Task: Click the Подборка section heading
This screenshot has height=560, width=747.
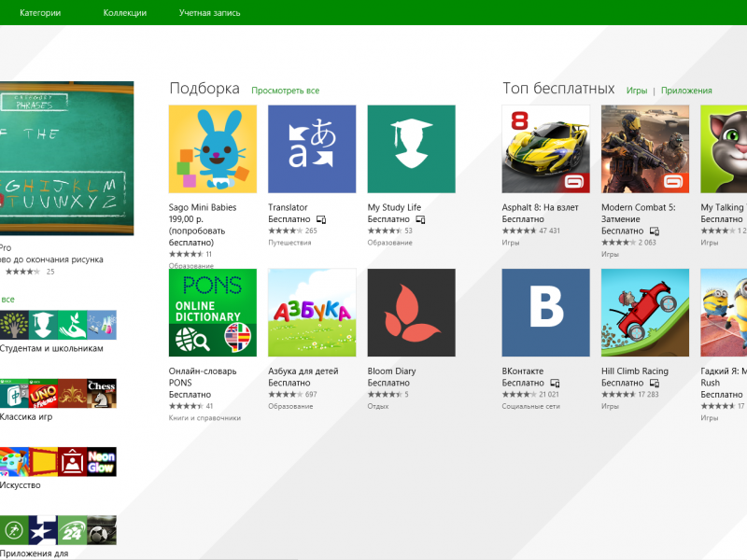Action: [x=204, y=89]
